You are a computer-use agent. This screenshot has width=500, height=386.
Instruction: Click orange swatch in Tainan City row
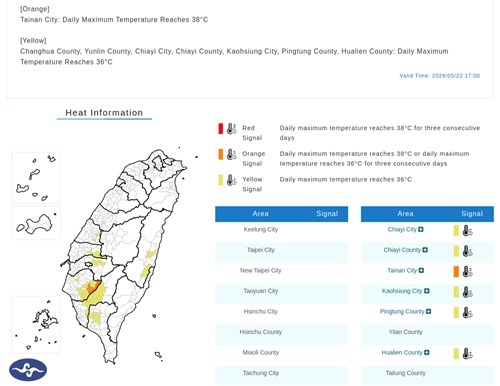coord(456,272)
